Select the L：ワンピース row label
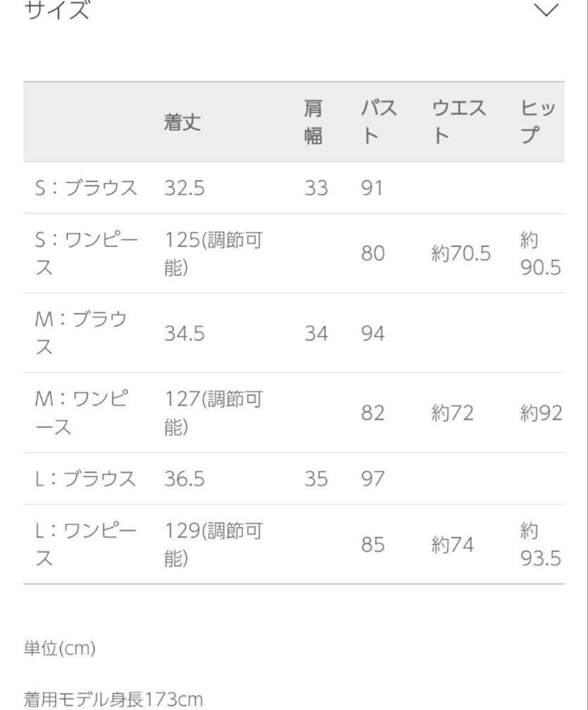The image size is (588, 710). 84,543
